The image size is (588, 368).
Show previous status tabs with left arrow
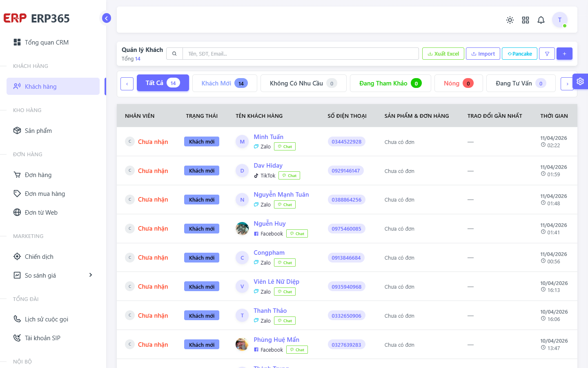click(x=127, y=84)
